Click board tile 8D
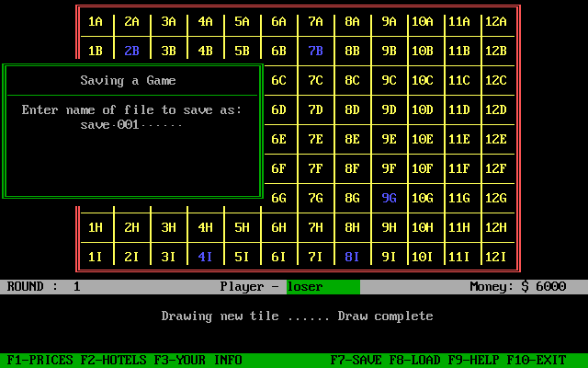Screen dimensions: 588x368 click(353, 110)
